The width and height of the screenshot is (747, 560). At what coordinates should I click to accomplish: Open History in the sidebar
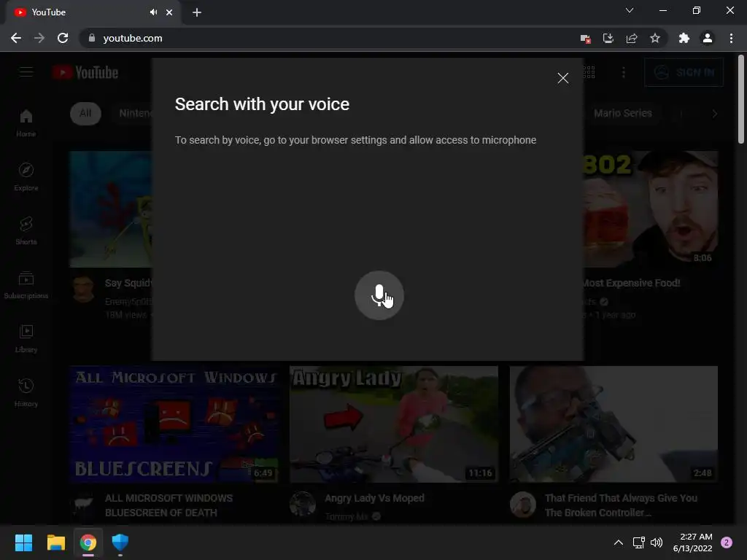click(x=26, y=393)
